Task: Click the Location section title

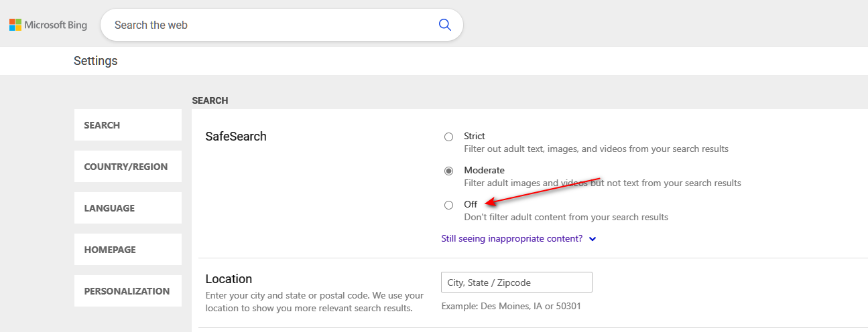Action: click(x=229, y=279)
